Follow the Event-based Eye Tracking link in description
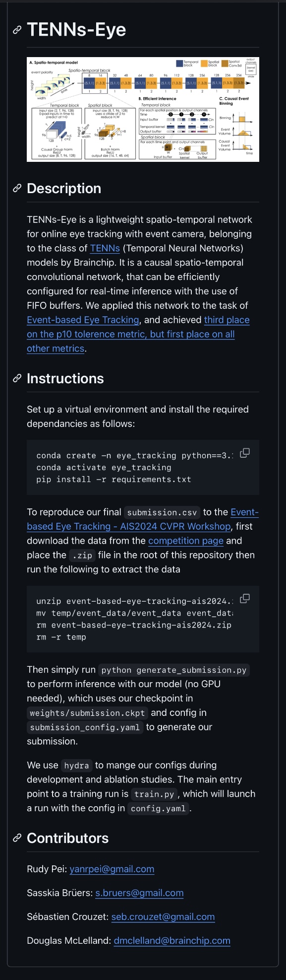This screenshot has width=286, height=980. point(83,320)
